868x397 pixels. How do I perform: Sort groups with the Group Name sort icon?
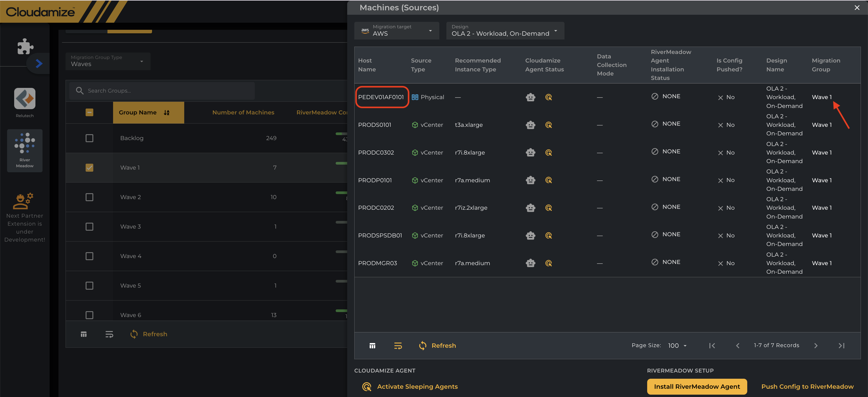[x=167, y=112]
